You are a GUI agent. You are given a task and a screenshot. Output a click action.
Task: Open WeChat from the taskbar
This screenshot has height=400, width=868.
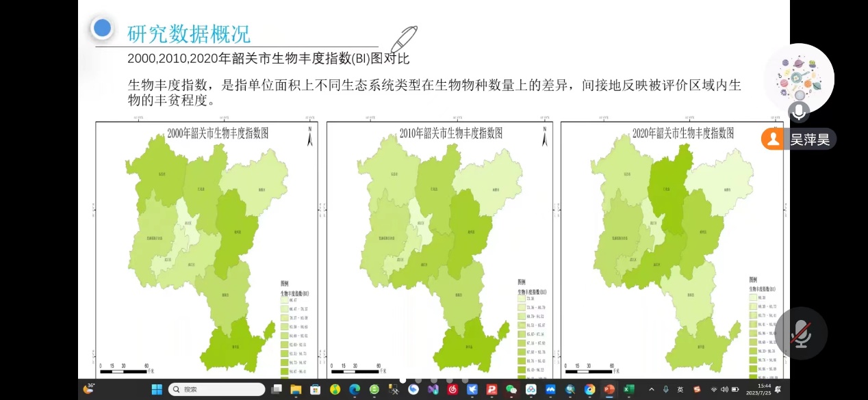point(511,389)
